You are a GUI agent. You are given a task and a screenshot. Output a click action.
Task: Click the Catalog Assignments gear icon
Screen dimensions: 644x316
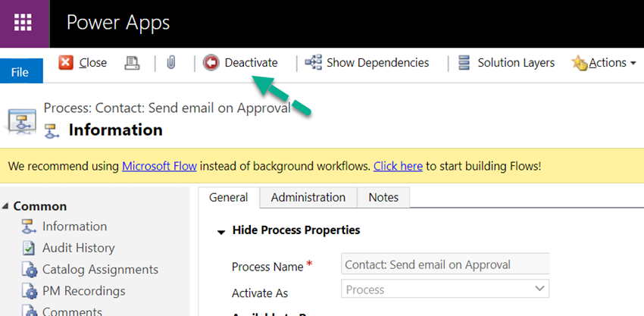pyautogui.click(x=29, y=270)
